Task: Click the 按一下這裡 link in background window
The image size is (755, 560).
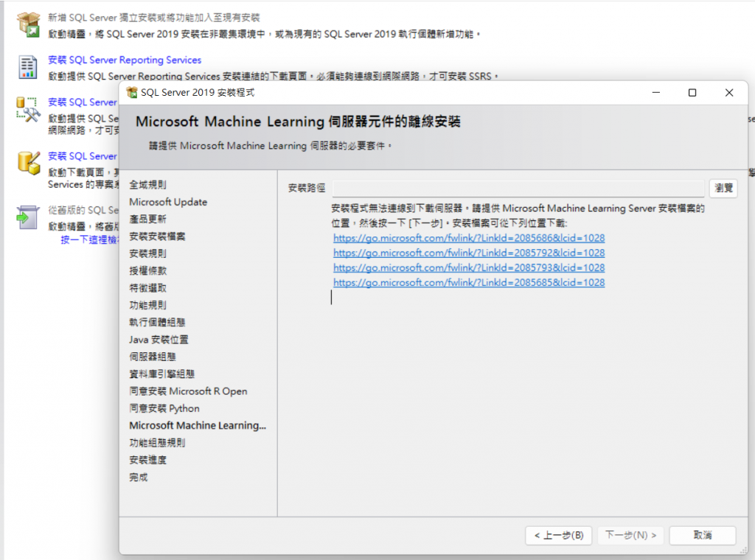Action: tap(89, 239)
